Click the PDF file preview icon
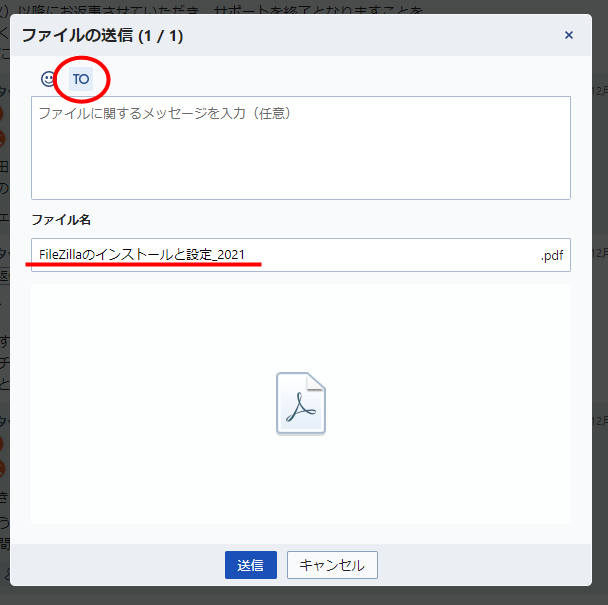 [300, 404]
